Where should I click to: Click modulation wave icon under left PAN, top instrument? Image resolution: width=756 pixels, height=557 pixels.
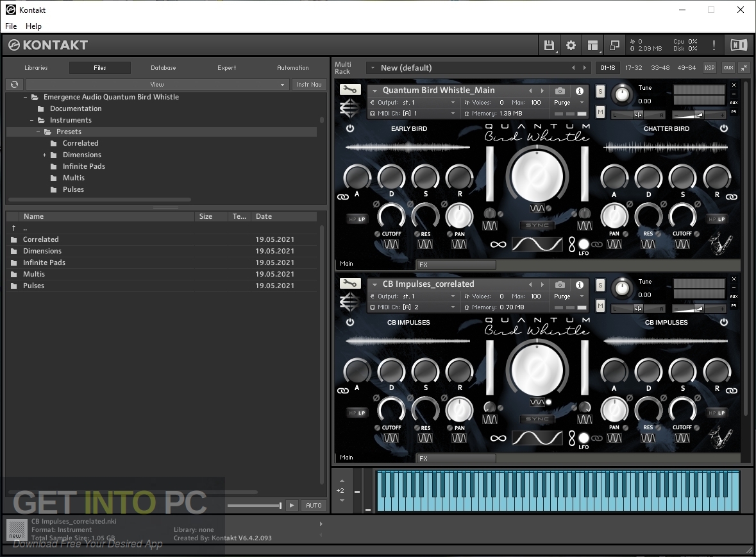click(458, 244)
